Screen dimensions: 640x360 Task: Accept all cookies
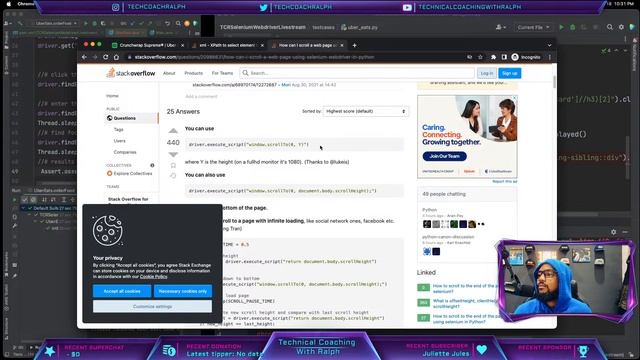pos(122,291)
